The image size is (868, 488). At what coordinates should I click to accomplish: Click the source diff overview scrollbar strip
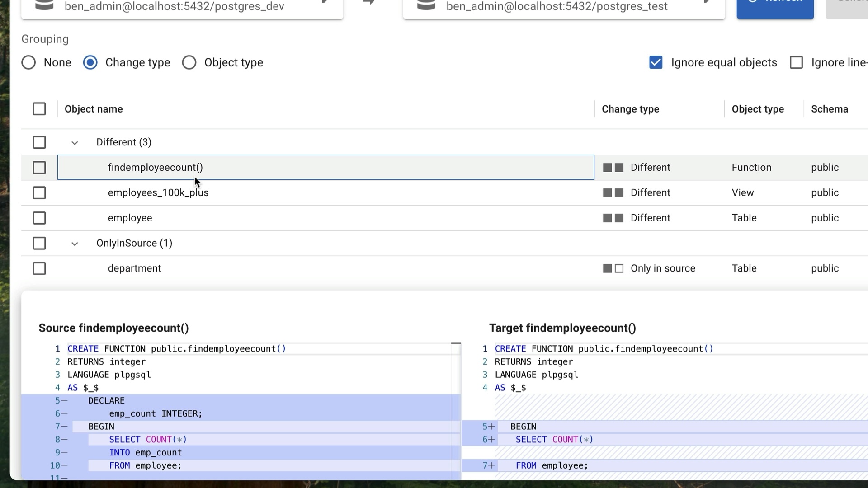[456, 407]
